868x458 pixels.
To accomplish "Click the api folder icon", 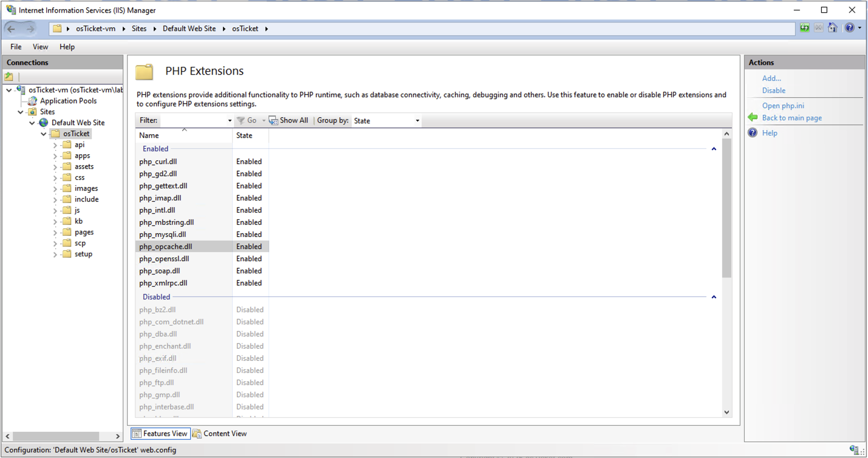I will point(67,145).
